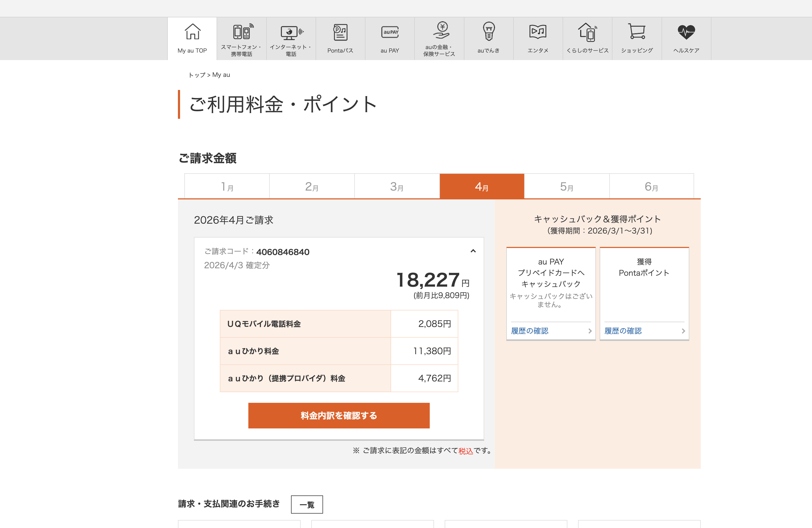Open the auでんき lightbulb icon

[489, 31]
